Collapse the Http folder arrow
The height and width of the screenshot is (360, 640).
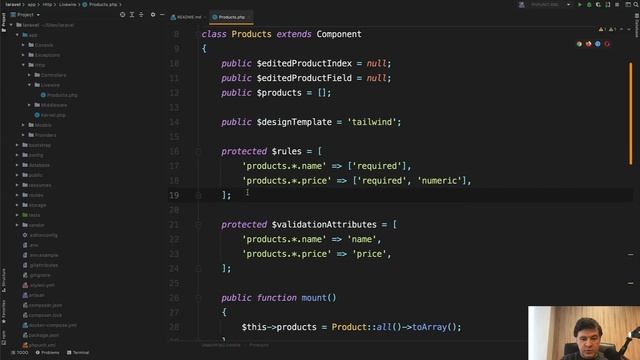click(23, 65)
